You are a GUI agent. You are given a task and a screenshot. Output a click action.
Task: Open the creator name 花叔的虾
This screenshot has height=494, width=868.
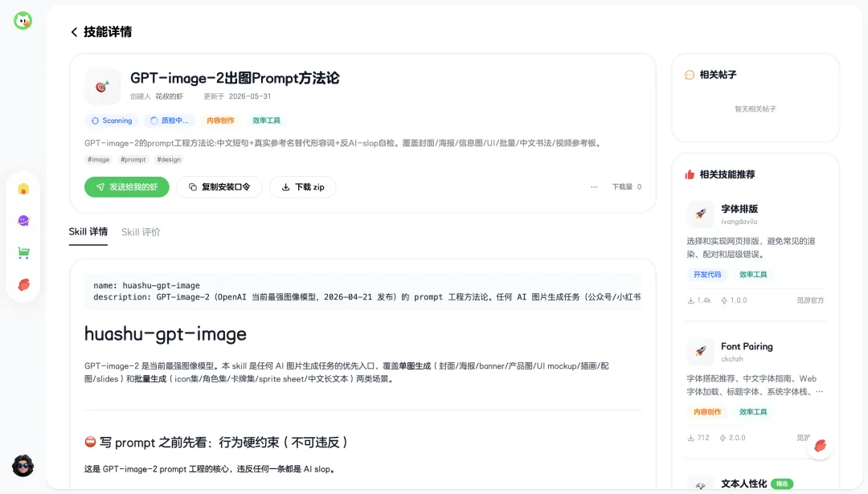tap(169, 96)
